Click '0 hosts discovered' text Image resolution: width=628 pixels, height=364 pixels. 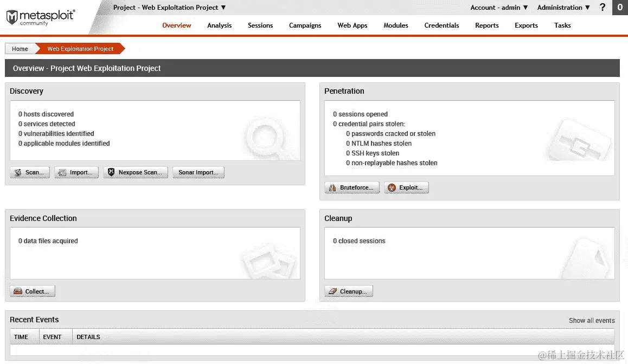tap(46, 114)
